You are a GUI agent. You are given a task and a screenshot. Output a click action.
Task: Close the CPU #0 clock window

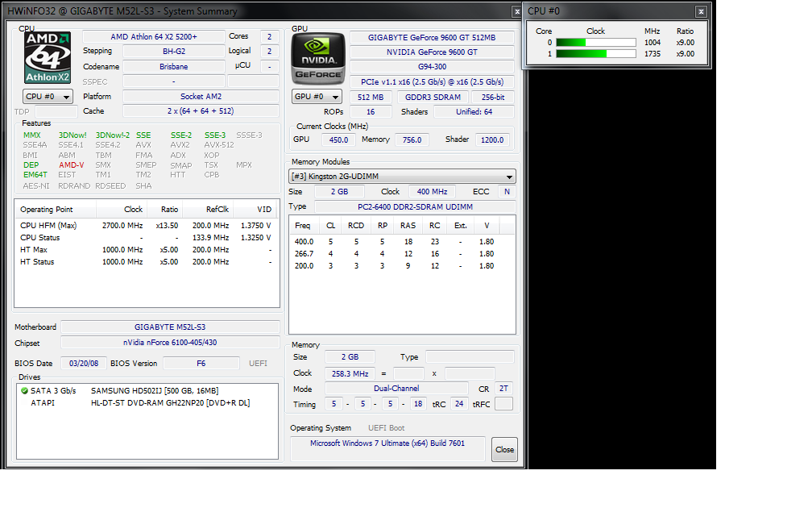701,11
